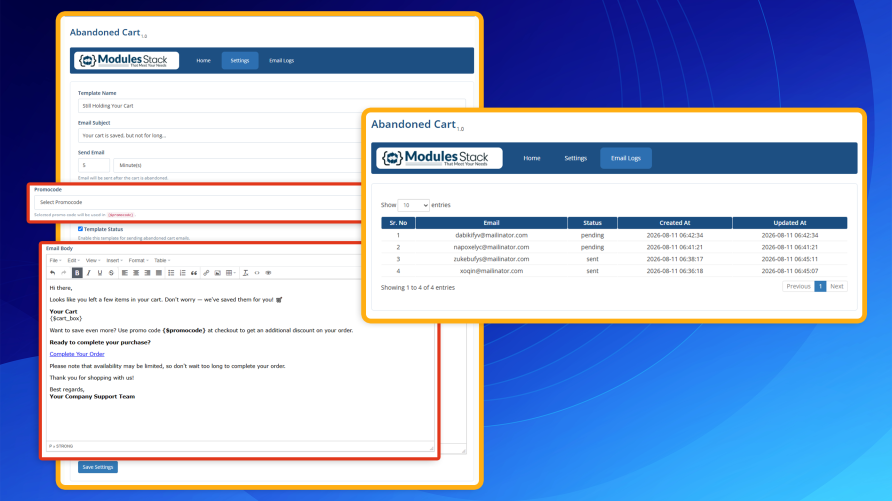The height and width of the screenshot is (501, 892).
Task: Open the editor Table menu
Action: (162, 260)
